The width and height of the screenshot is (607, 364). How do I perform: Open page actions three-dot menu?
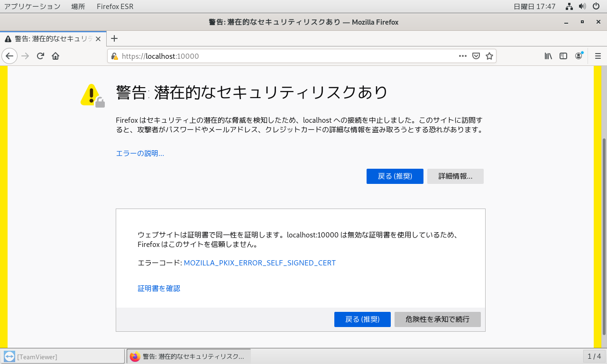463,56
